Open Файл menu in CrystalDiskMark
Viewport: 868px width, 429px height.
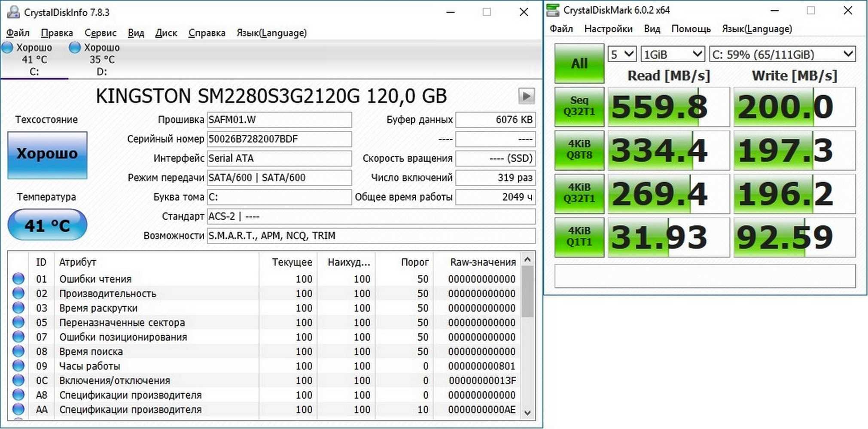561,29
